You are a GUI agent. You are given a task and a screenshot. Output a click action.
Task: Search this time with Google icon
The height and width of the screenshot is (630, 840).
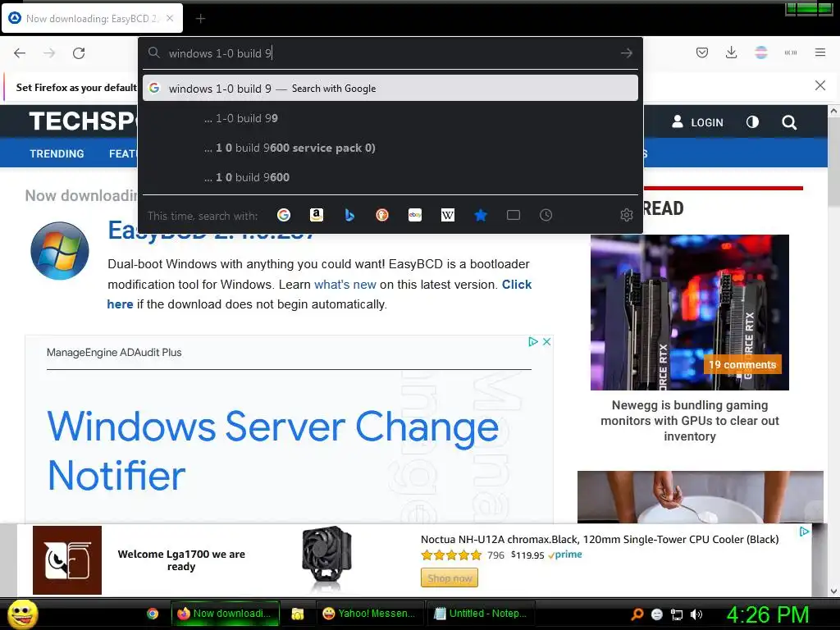(283, 216)
